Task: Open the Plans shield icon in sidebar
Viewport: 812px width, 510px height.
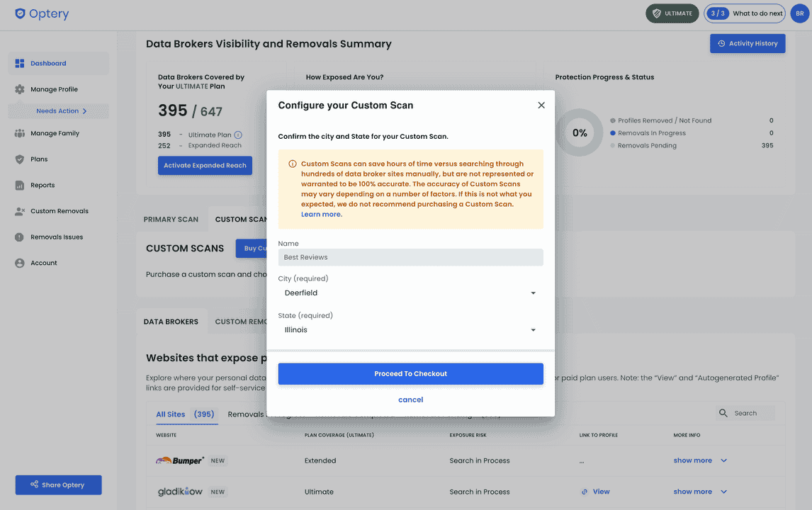Action: tap(20, 159)
